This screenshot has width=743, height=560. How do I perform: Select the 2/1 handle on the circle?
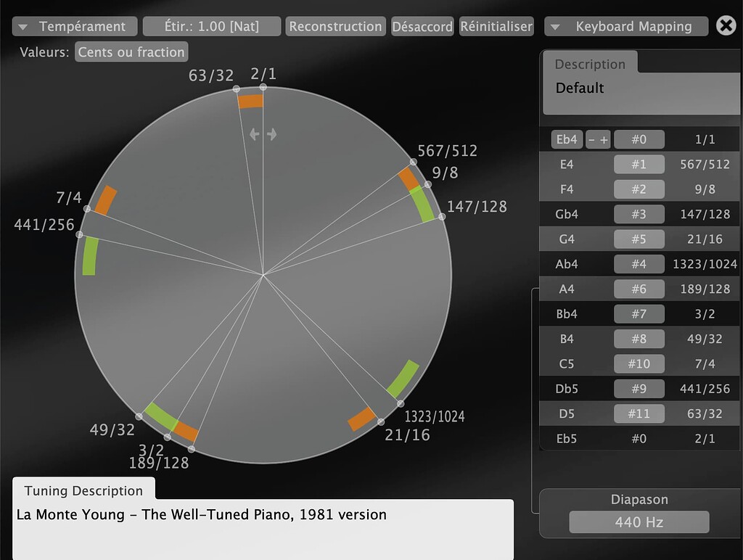point(262,87)
